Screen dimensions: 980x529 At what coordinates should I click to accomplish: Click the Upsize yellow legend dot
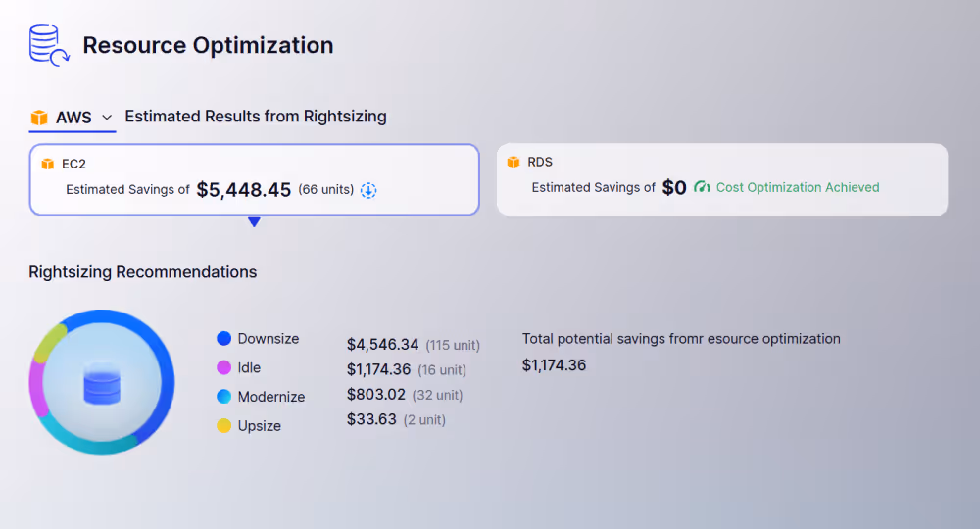[223, 426]
